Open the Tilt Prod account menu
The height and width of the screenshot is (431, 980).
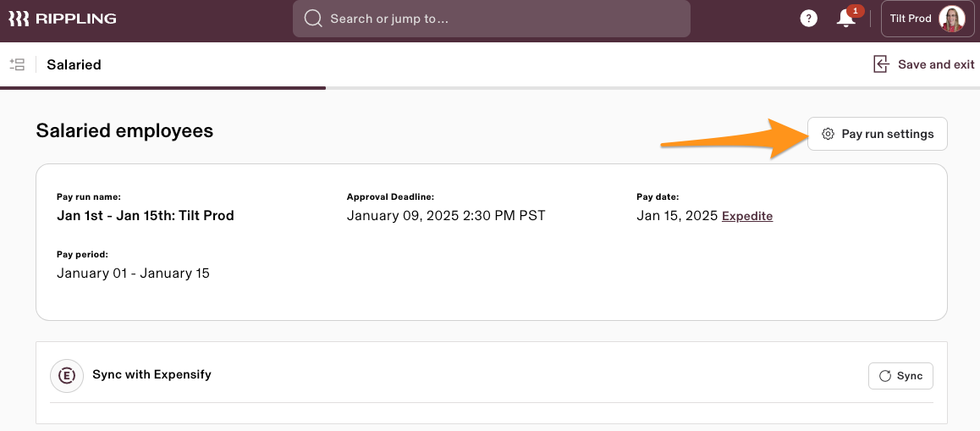click(x=911, y=19)
